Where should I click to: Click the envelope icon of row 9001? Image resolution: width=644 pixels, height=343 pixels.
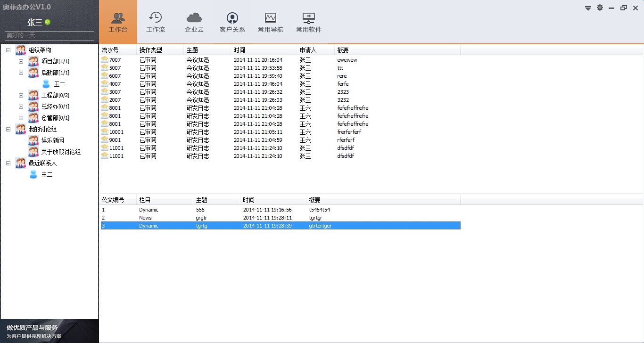(x=105, y=139)
